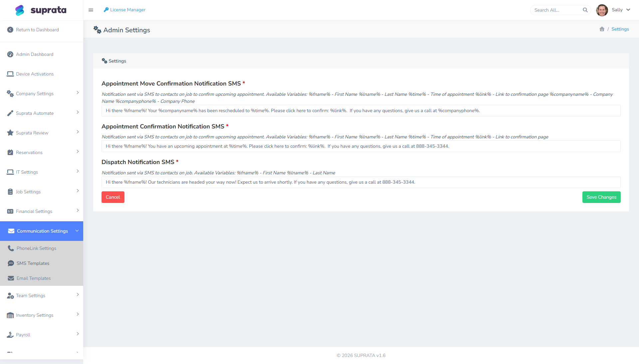This screenshot has height=364, width=639.
Task: Click the Job Settings label
Action: 28,192
